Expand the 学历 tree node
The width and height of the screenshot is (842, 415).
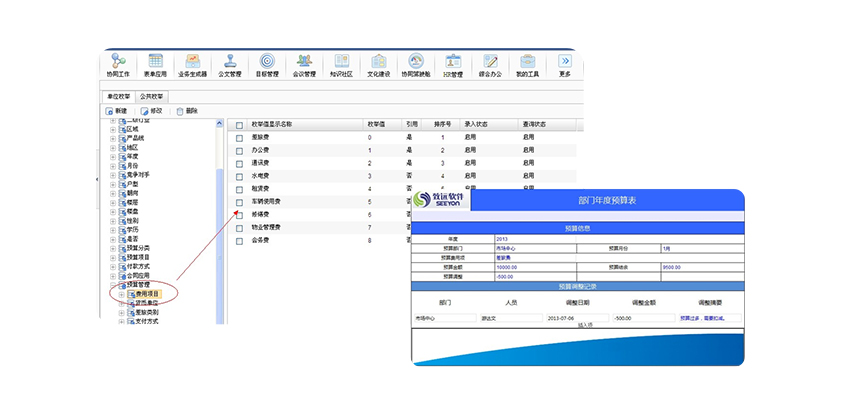click(113, 230)
